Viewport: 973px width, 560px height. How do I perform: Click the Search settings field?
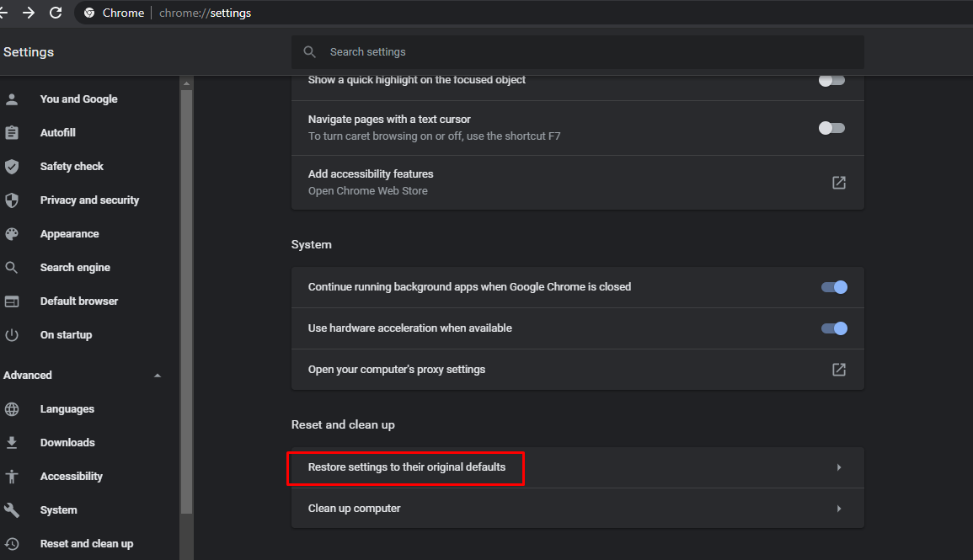pyautogui.click(x=577, y=52)
